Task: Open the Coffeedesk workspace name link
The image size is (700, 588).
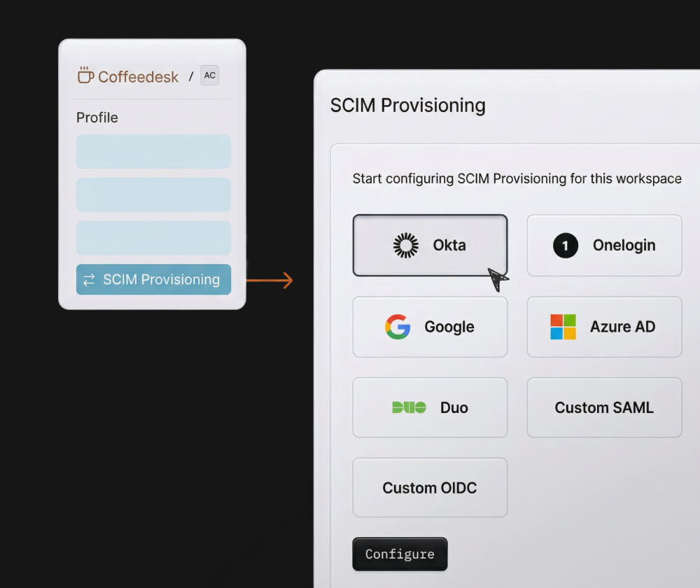Action: (x=138, y=77)
